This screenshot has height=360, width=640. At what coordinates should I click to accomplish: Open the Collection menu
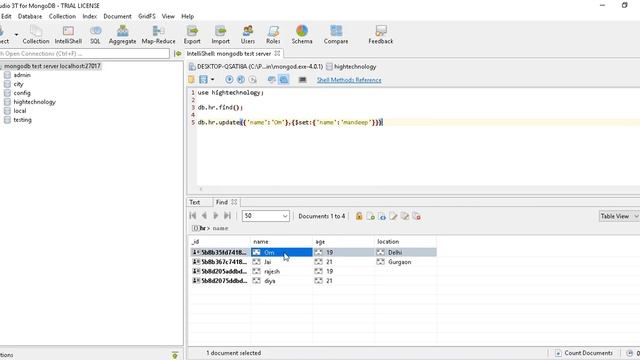[x=62, y=16]
